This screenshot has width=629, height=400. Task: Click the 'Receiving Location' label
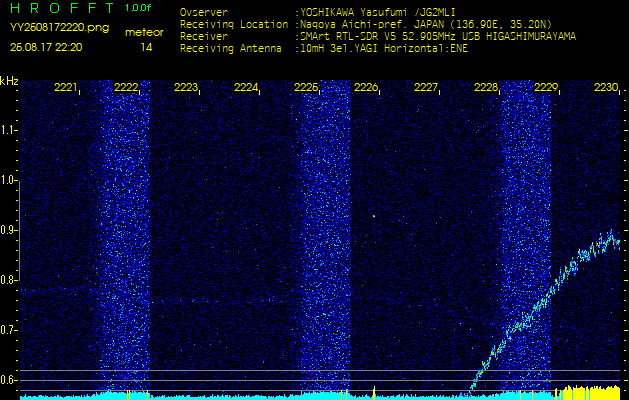(x=234, y=24)
